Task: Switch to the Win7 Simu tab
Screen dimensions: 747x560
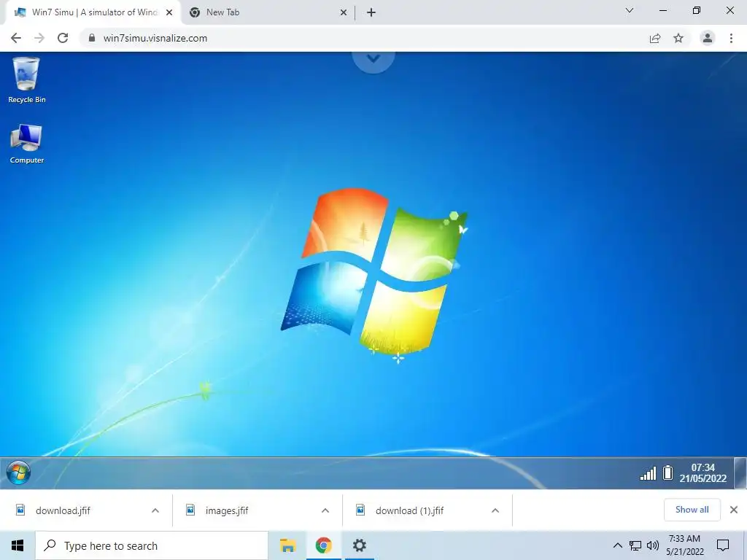Action: click(x=93, y=12)
